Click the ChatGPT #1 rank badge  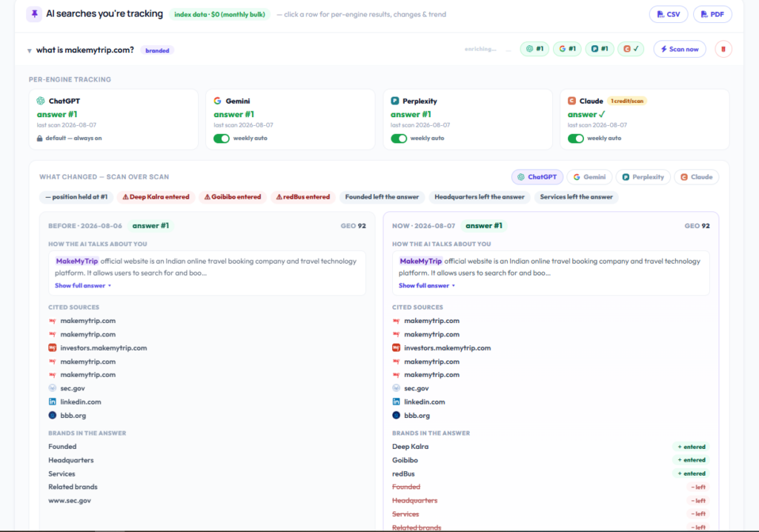534,49
